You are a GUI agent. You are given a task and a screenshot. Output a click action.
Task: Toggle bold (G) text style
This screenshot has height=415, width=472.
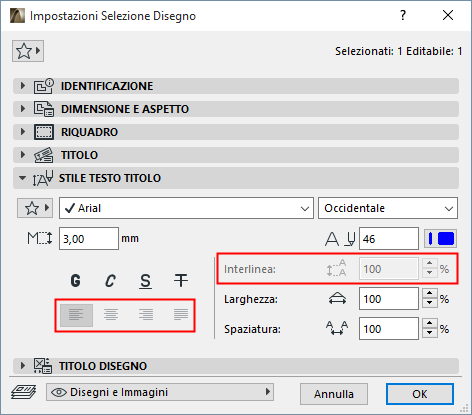(76, 281)
